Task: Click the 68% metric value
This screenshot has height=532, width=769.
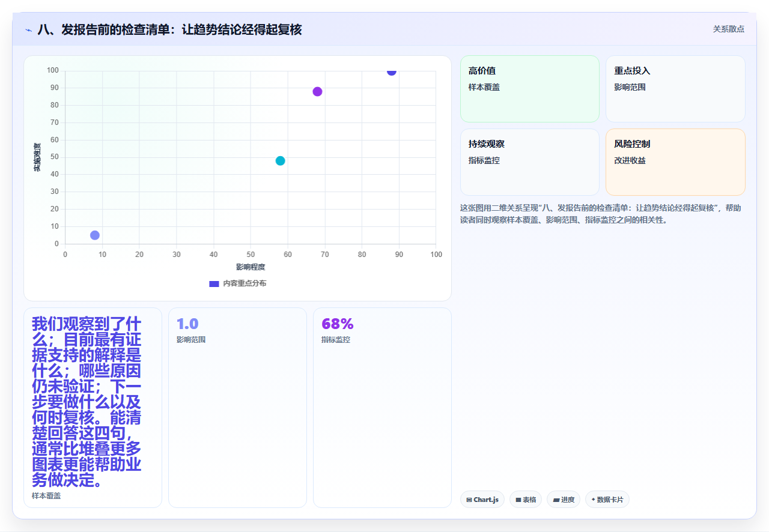Action: [338, 324]
